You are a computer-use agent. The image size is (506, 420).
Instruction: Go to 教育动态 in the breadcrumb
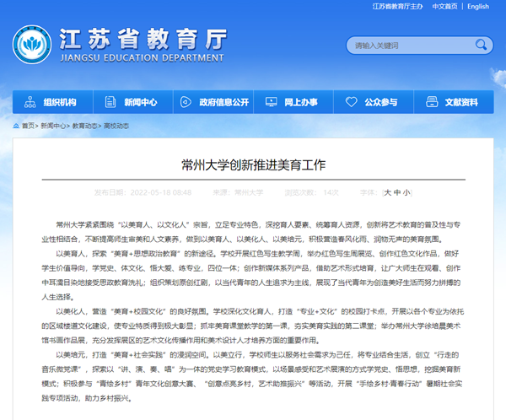point(84,126)
